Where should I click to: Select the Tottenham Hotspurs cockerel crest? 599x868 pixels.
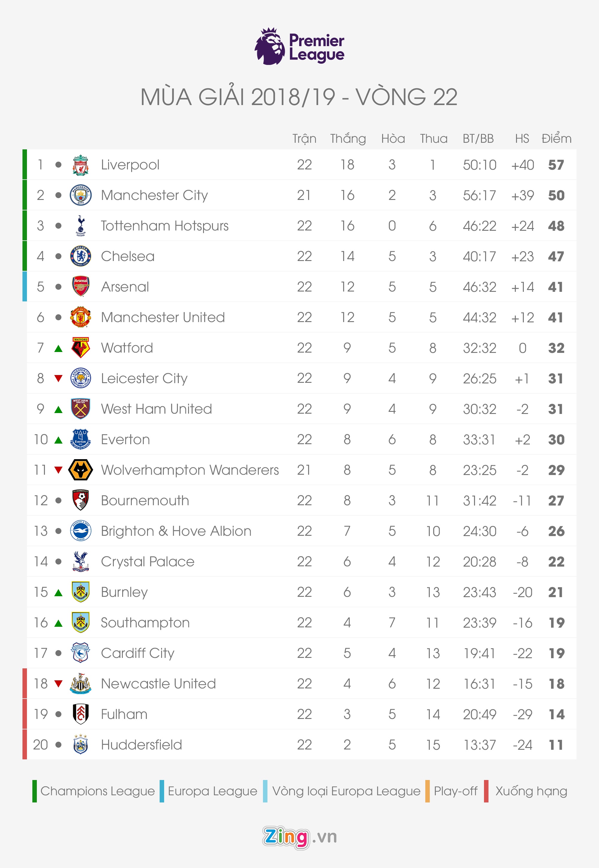click(80, 225)
